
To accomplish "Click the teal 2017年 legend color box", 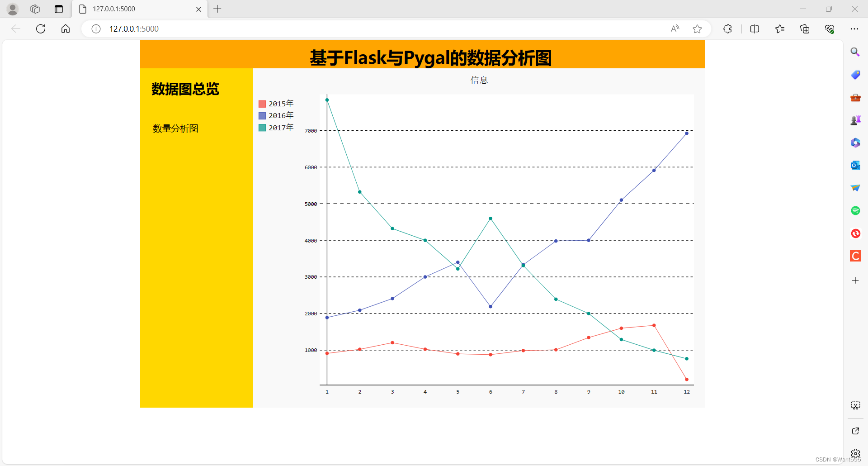I will tap(262, 128).
